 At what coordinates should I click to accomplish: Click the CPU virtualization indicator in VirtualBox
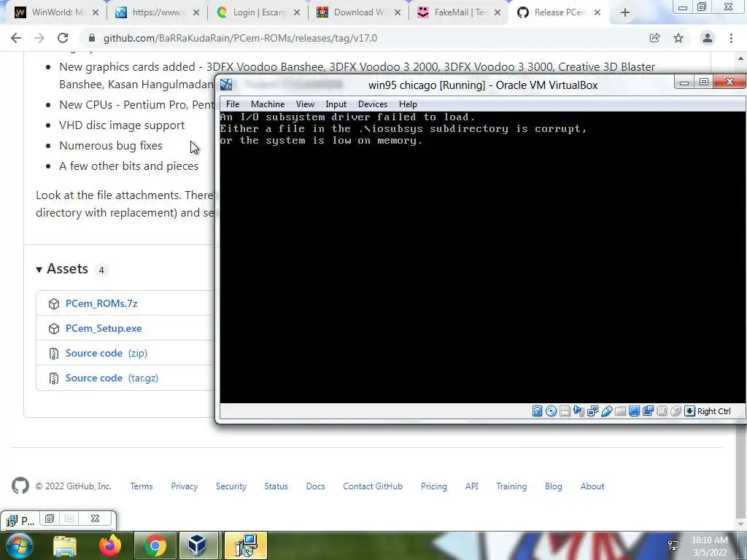coord(662,411)
